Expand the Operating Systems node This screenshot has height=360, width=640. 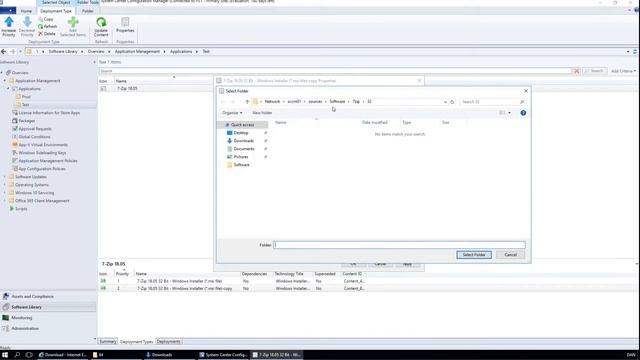[x=5, y=184]
